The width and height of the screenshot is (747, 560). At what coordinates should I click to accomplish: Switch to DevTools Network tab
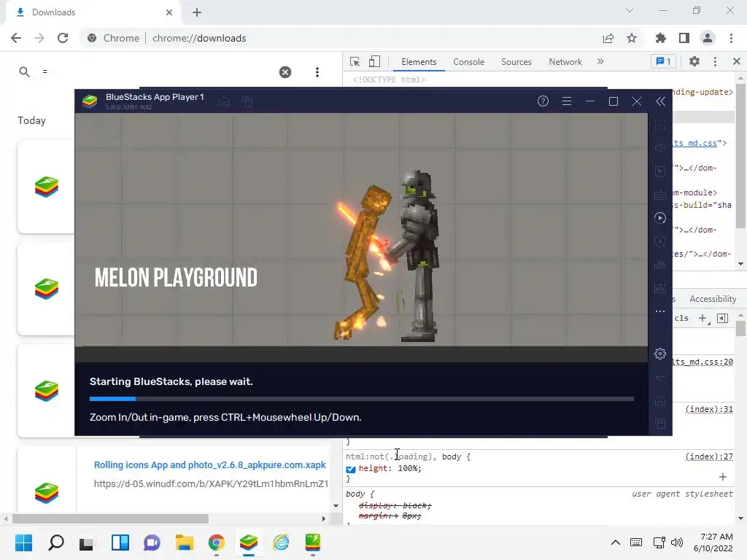(x=565, y=62)
